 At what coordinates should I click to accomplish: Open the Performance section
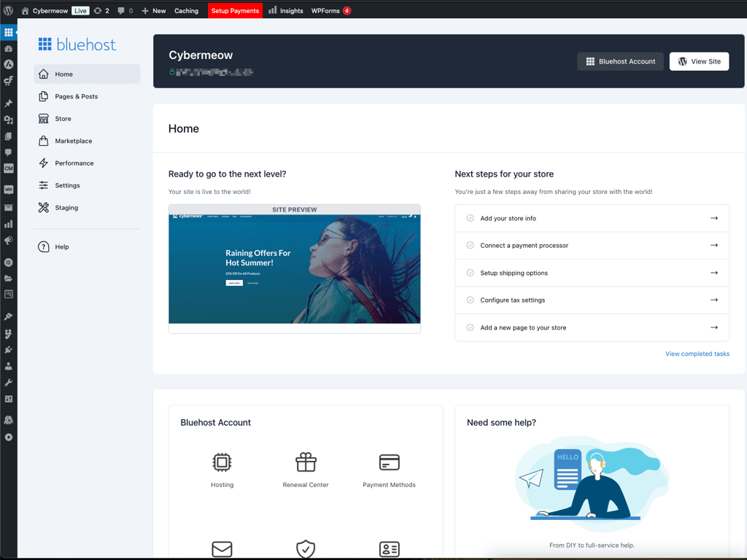(x=88, y=163)
